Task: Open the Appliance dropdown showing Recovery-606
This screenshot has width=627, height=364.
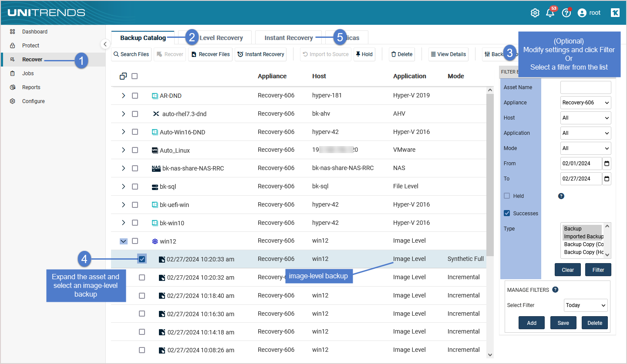Action: pos(586,103)
